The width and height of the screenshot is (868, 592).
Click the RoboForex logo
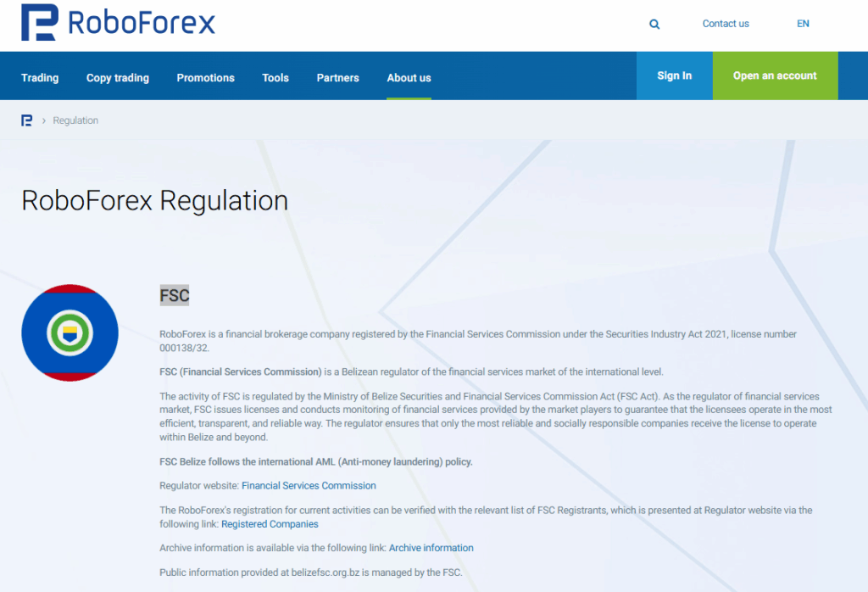tap(117, 22)
